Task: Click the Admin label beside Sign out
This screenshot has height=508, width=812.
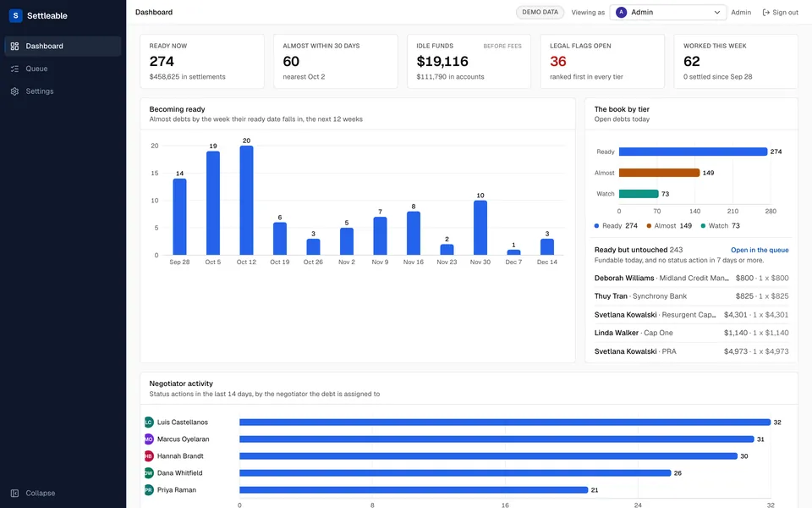Action: click(741, 13)
